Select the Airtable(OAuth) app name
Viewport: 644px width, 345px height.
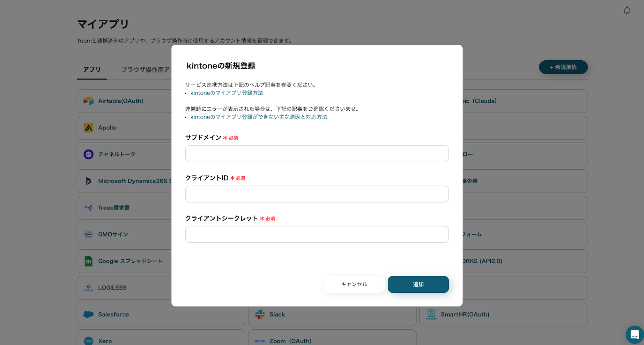[x=121, y=101]
